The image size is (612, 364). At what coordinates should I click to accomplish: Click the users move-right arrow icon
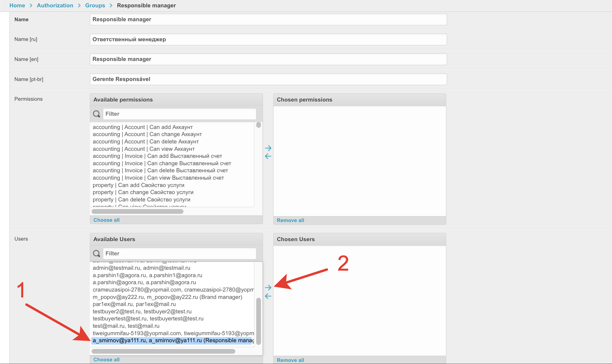268,287
